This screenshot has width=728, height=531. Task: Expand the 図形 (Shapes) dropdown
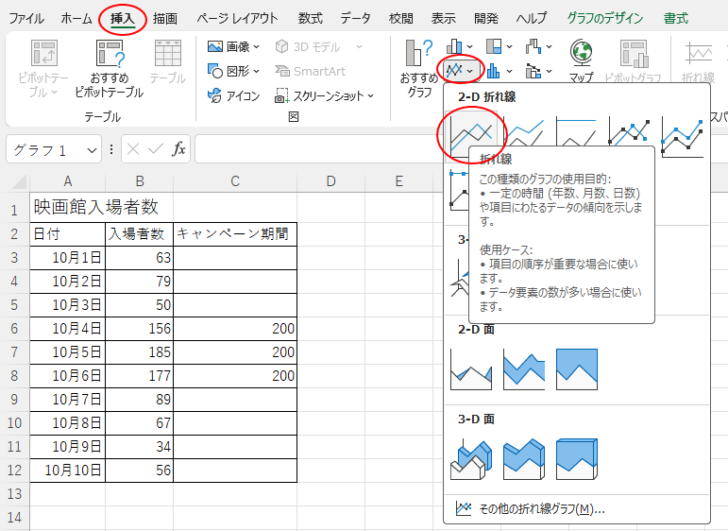233,71
